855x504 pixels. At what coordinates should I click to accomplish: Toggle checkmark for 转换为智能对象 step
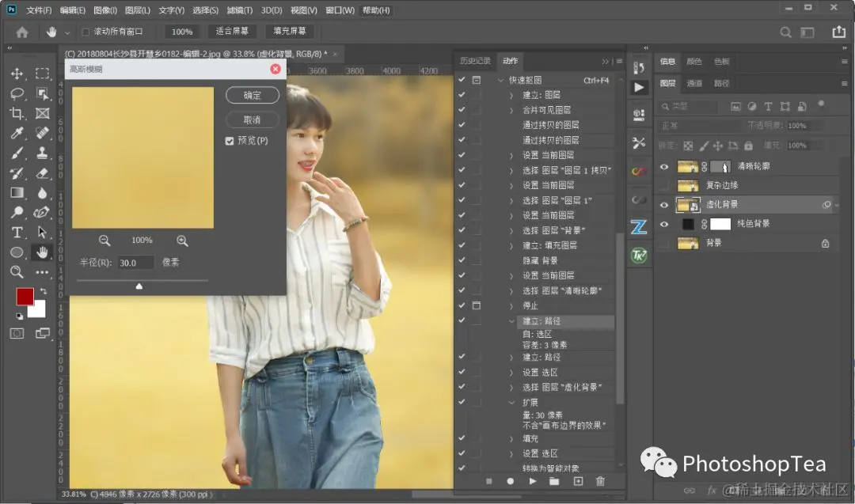click(462, 468)
